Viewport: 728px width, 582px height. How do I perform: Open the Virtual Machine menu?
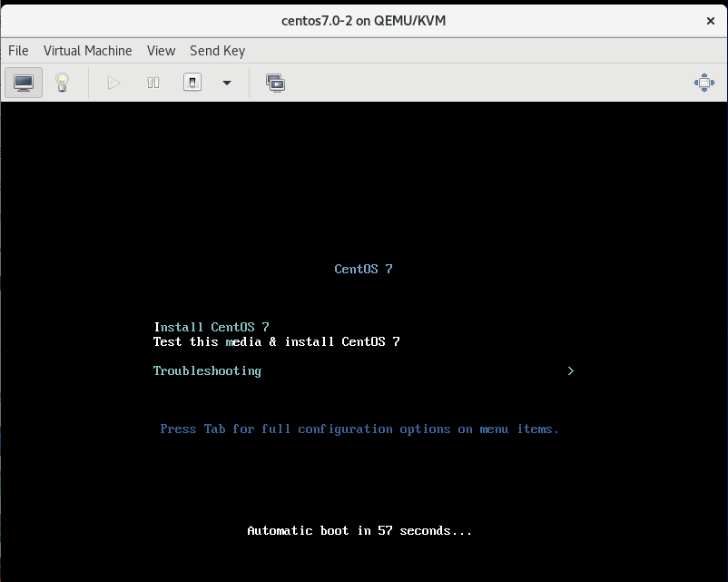[88, 51]
